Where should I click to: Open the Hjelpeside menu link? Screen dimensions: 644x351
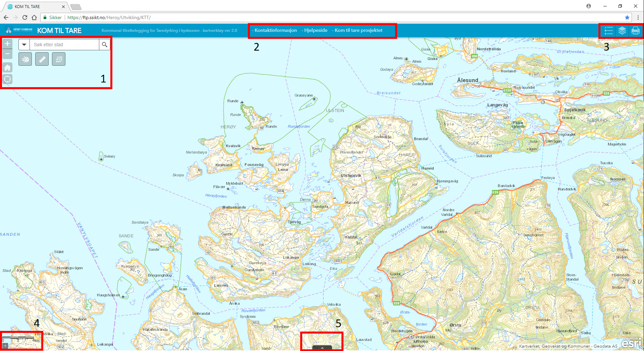[315, 30]
